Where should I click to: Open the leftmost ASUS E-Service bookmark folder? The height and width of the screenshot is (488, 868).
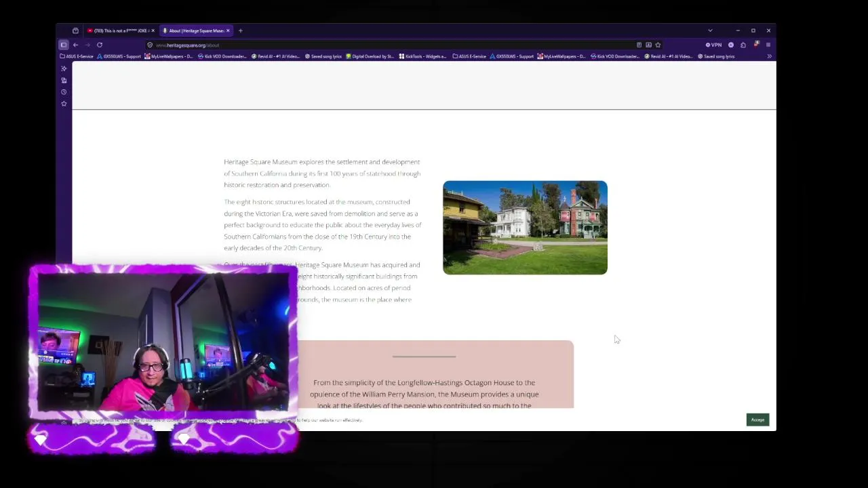pyautogui.click(x=77, y=56)
